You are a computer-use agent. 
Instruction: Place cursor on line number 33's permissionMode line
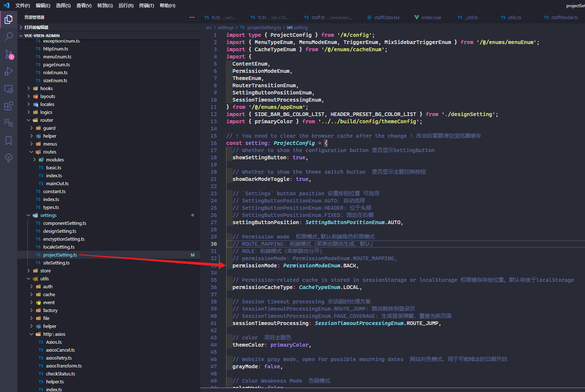click(x=295, y=266)
